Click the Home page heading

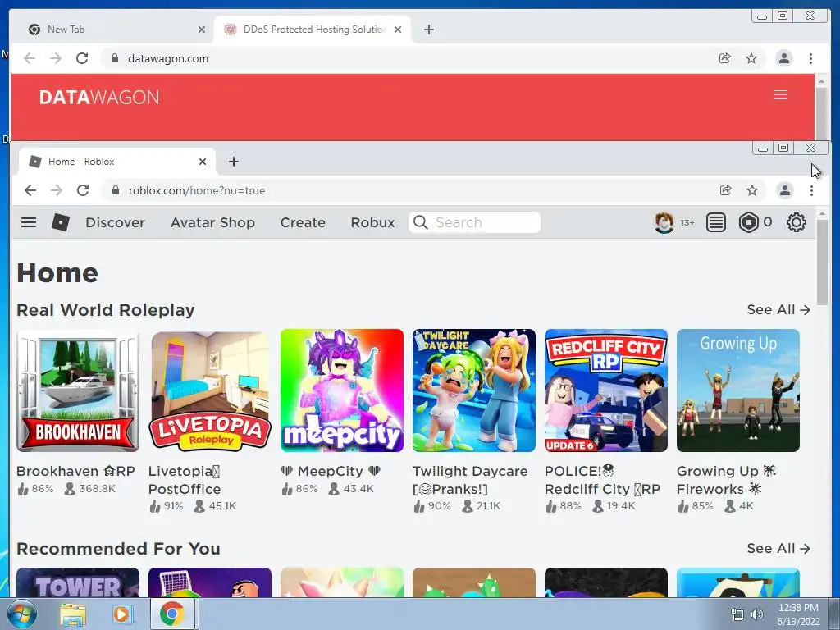57,272
